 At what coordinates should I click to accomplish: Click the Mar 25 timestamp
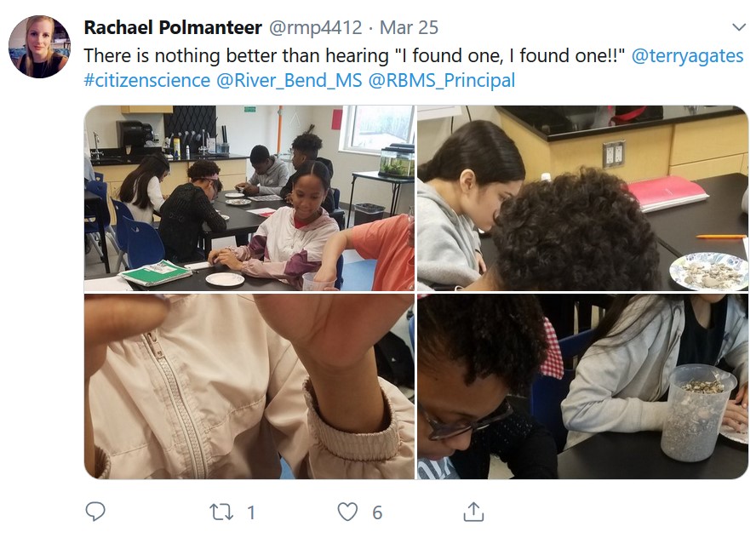(409, 27)
